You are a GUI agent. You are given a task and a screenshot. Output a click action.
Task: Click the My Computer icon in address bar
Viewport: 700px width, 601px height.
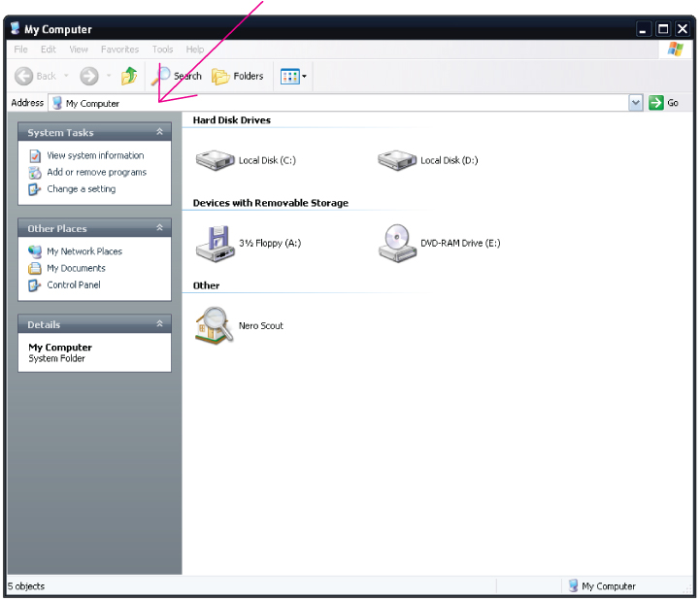[x=57, y=103]
